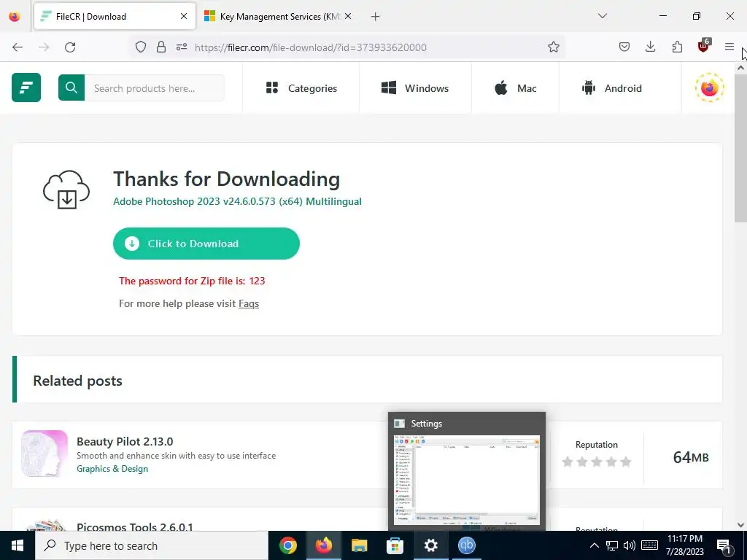This screenshot has width=747, height=560.
Task: Open network status tray icon
Action: coord(612,545)
